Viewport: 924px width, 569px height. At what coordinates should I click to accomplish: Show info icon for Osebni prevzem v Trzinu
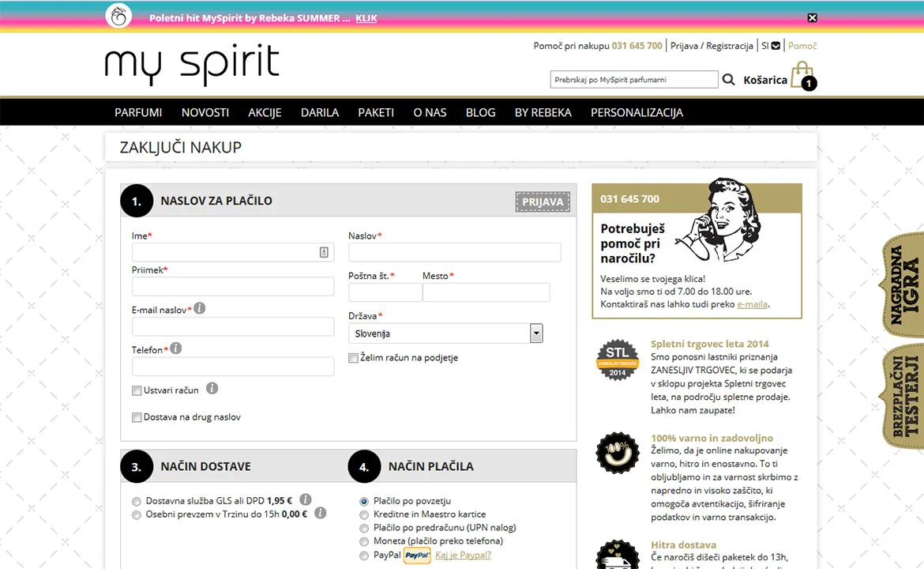click(320, 513)
